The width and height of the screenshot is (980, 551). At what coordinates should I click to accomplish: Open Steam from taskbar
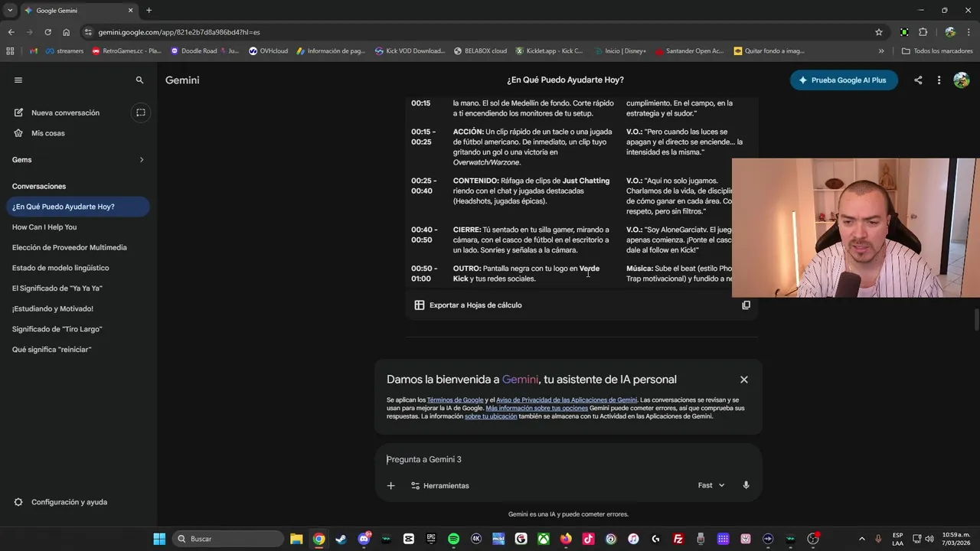[341, 539]
